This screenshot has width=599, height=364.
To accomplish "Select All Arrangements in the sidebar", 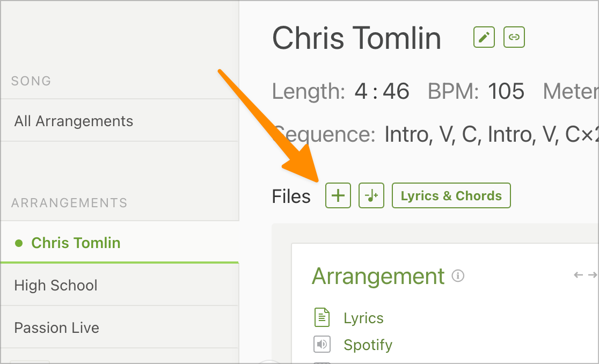I will pos(120,121).
